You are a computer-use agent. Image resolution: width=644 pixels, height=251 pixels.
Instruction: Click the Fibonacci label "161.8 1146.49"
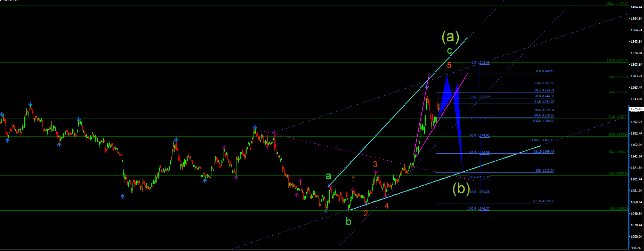[x=544, y=152]
